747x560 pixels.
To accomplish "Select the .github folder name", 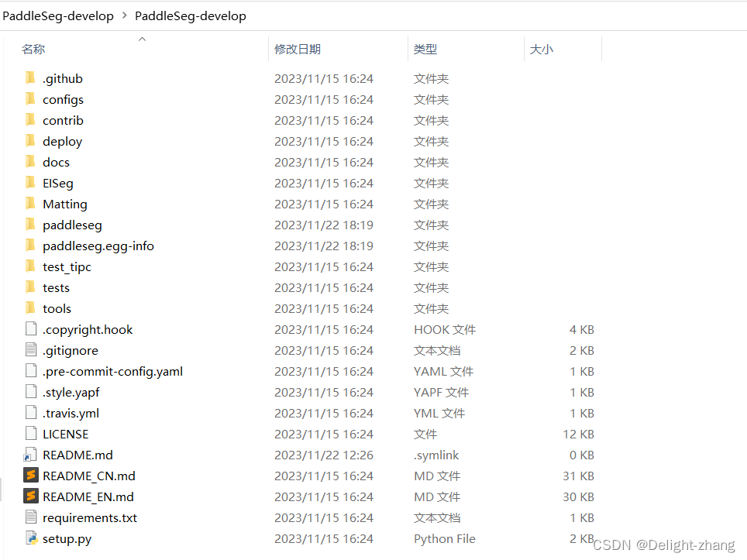I will (63, 78).
